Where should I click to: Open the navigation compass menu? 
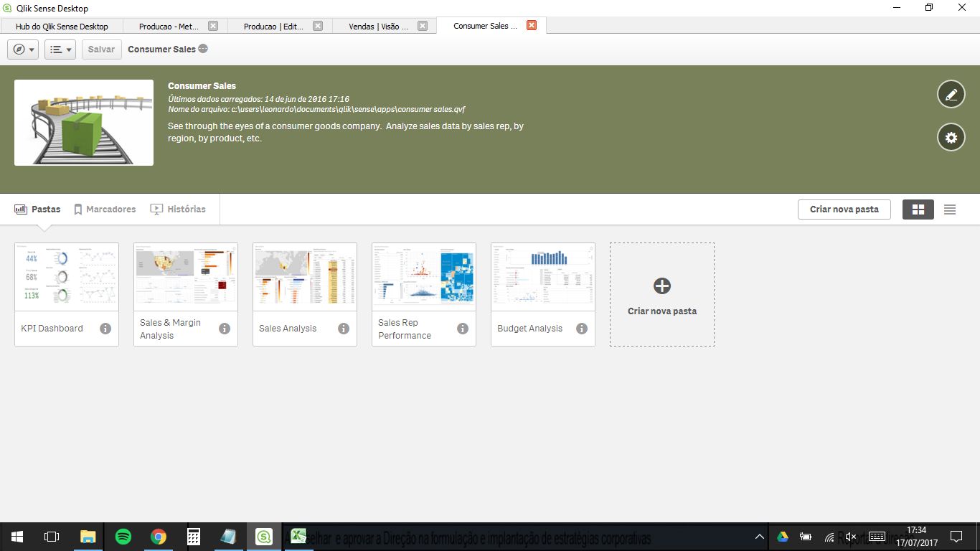coord(23,50)
